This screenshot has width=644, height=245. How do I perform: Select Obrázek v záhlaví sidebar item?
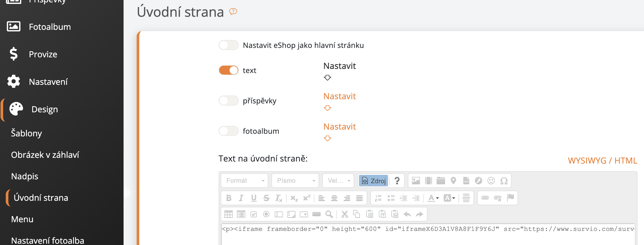pos(45,155)
